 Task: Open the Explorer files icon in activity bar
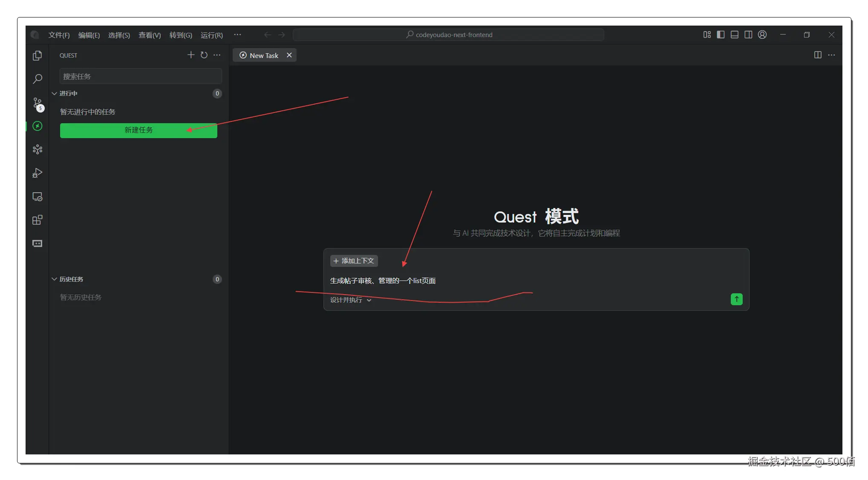pos(37,55)
